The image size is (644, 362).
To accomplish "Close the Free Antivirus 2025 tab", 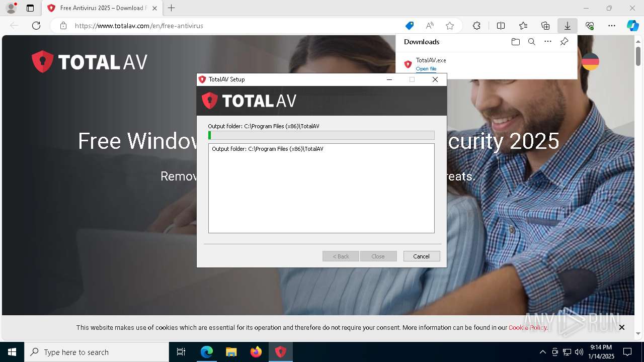I will pyautogui.click(x=154, y=8).
